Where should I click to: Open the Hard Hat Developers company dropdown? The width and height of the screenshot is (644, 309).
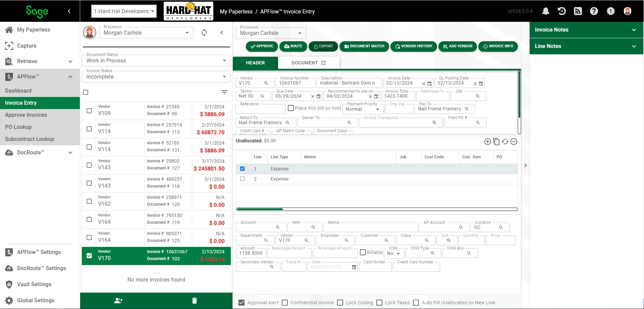point(124,11)
